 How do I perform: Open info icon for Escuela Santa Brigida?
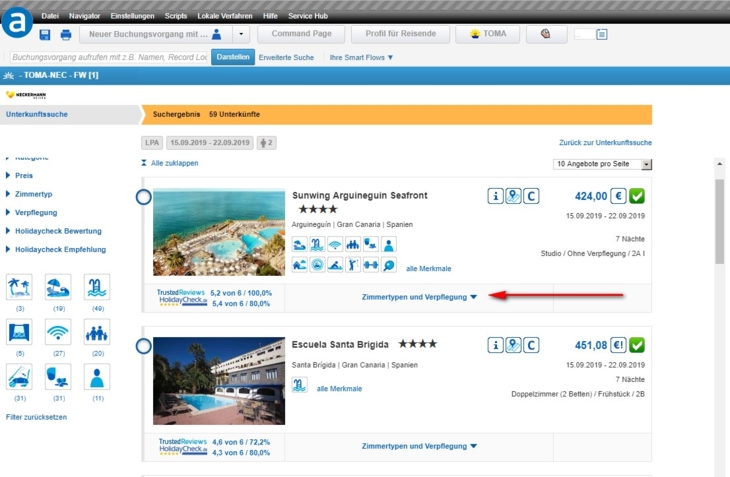click(x=495, y=345)
